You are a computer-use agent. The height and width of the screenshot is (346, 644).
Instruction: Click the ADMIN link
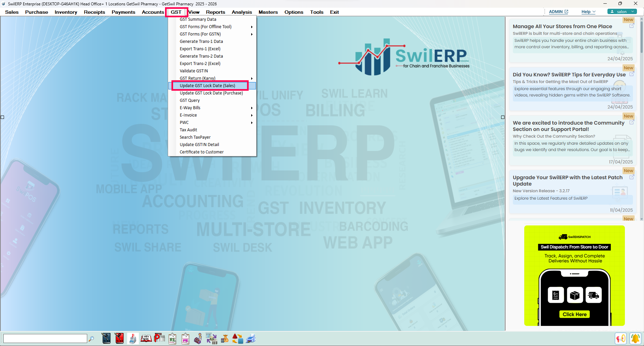(x=558, y=12)
